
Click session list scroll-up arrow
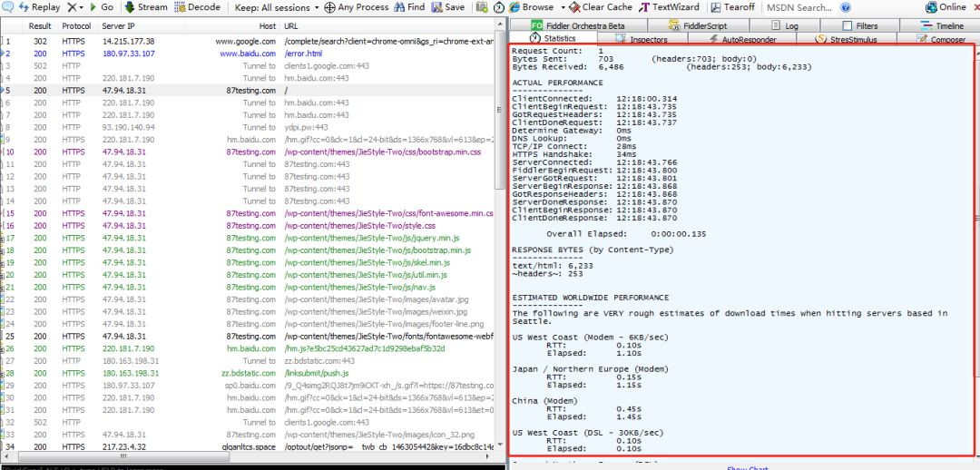[x=499, y=25]
